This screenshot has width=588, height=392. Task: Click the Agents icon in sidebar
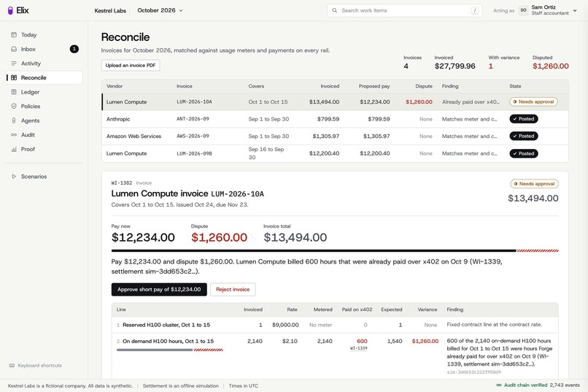(x=14, y=120)
